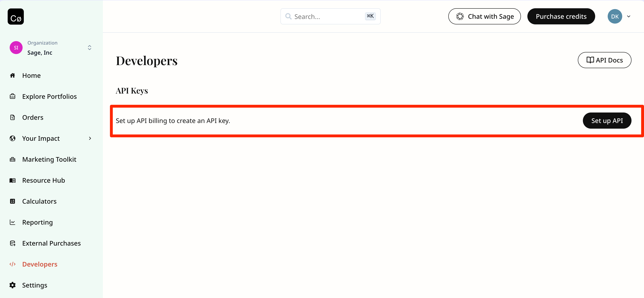This screenshot has height=298, width=644.
Task: Click the Calculators icon
Action: pos(13,201)
